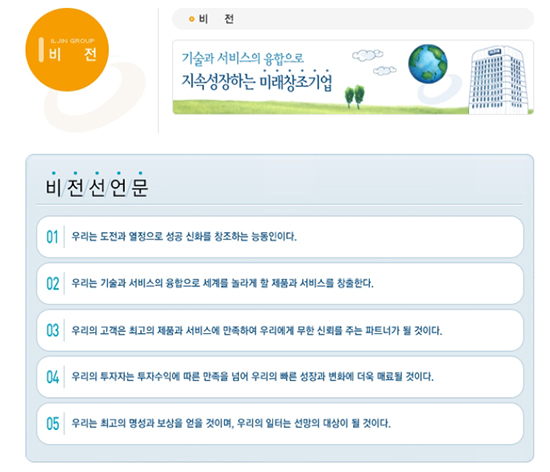This screenshot has height=472, width=550.
Task: Click the green grass strip in banner
Action: 321,107
